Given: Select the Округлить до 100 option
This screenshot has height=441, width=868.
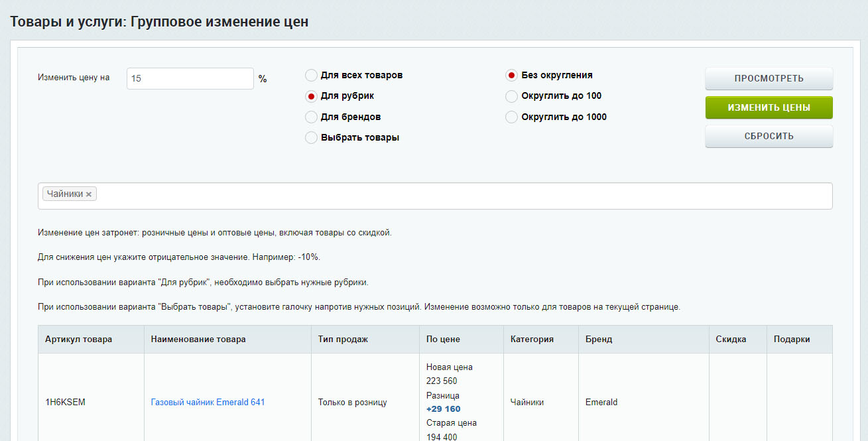Looking at the screenshot, I should 511,96.
